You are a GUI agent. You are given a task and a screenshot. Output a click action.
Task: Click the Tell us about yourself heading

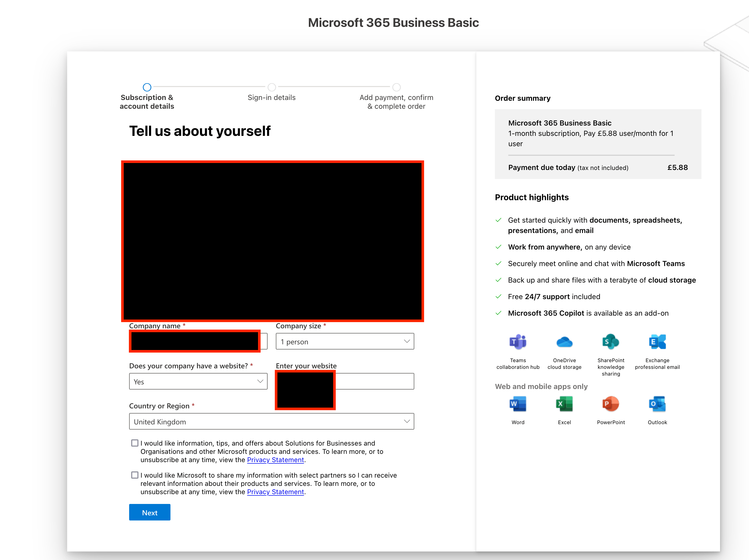pos(200,131)
